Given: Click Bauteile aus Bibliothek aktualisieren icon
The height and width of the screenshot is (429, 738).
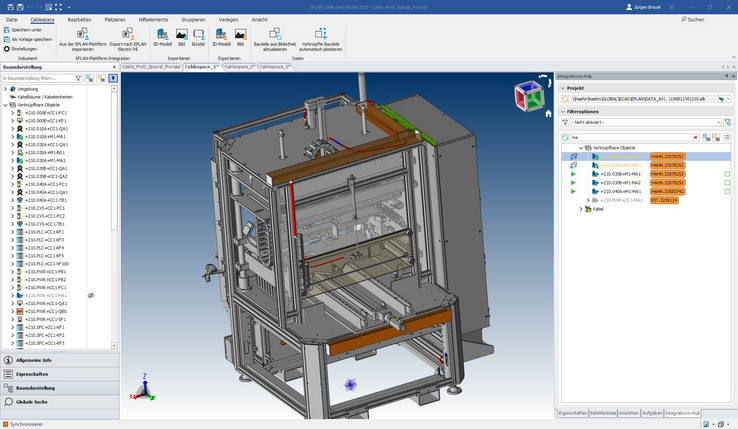Looking at the screenshot, I should pyautogui.click(x=276, y=34).
